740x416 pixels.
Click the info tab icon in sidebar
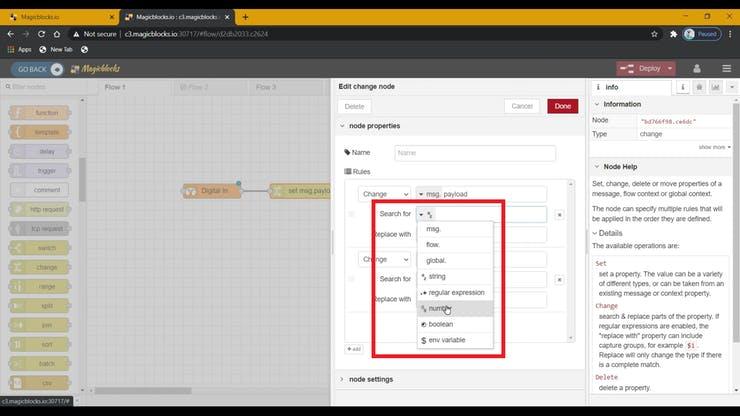pos(682,87)
